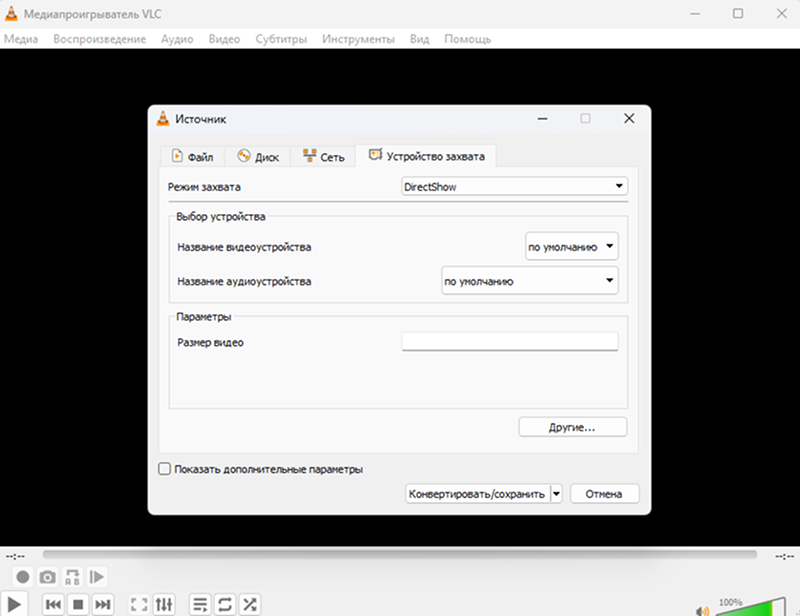Close the Источник dialog

click(x=629, y=118)
